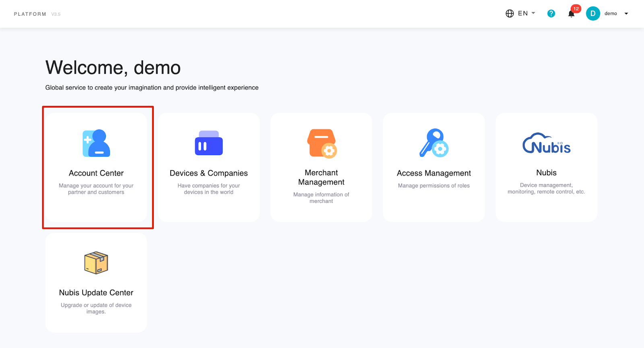Click the demo user avatar D

(x=593, y=13)
